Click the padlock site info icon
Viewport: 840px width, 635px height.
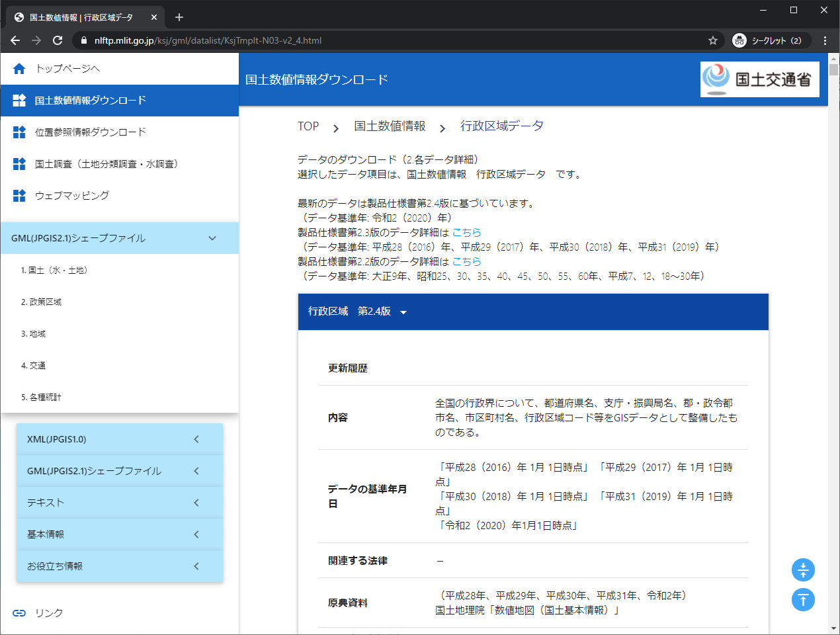(x=83, y=40)
